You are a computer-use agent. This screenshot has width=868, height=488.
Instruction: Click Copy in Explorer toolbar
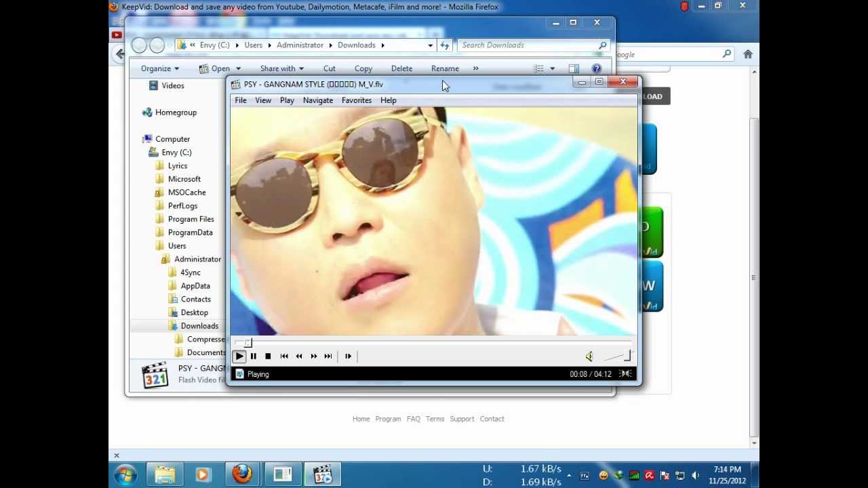click(363, 68)
